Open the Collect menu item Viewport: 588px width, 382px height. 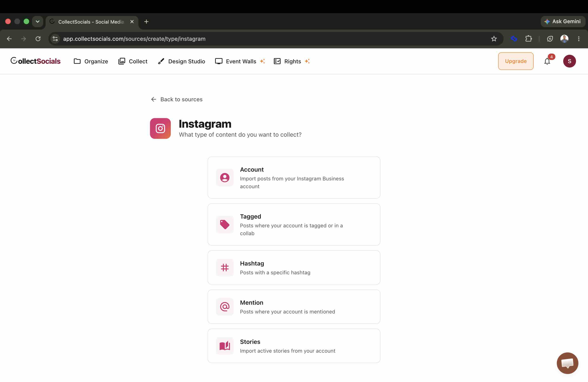[133, 61]
